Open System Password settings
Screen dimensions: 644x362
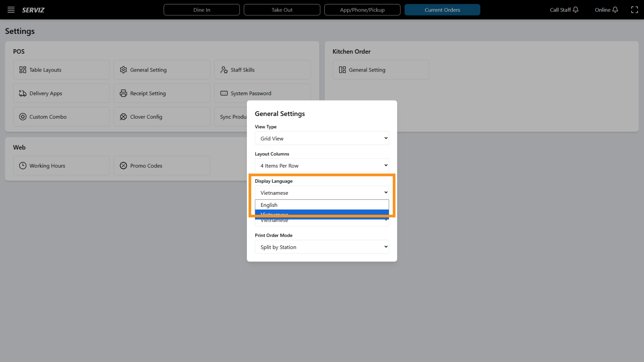click(251, 93)
